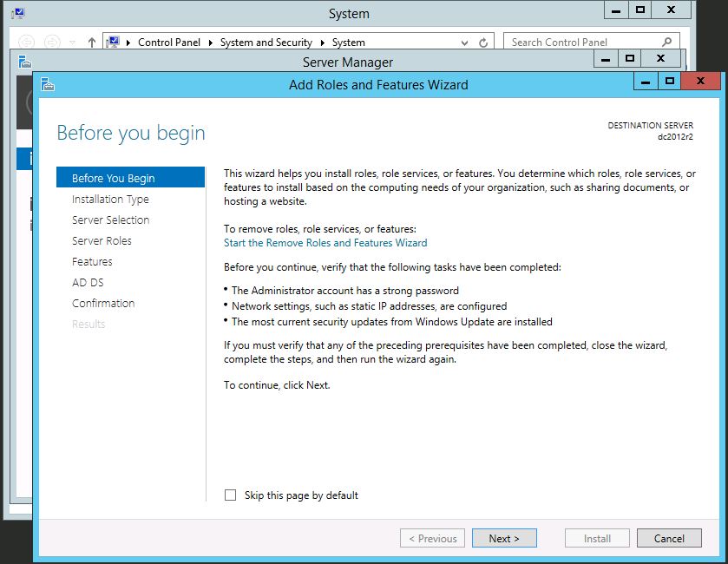Refresh the Control Panel address bar

click(483, 43)
